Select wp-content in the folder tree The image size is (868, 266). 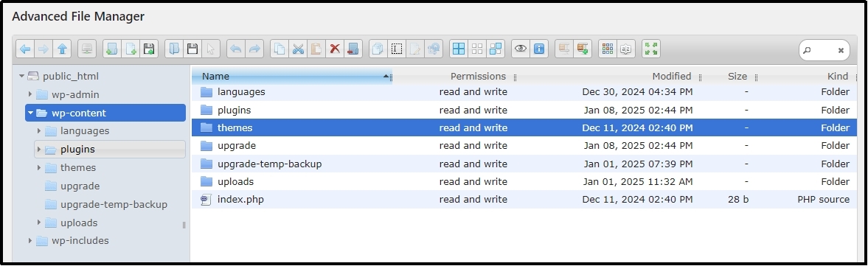point(105,113)
